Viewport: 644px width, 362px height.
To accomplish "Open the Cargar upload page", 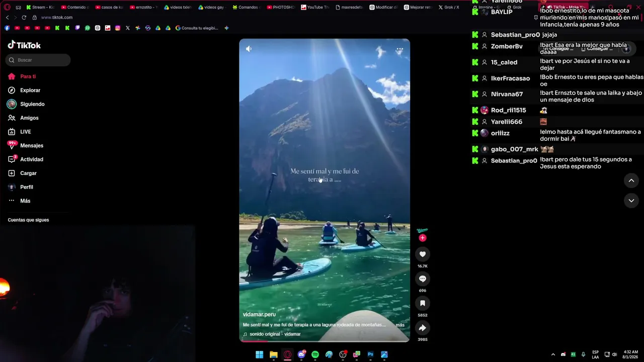I will click(x=22, y=173).
